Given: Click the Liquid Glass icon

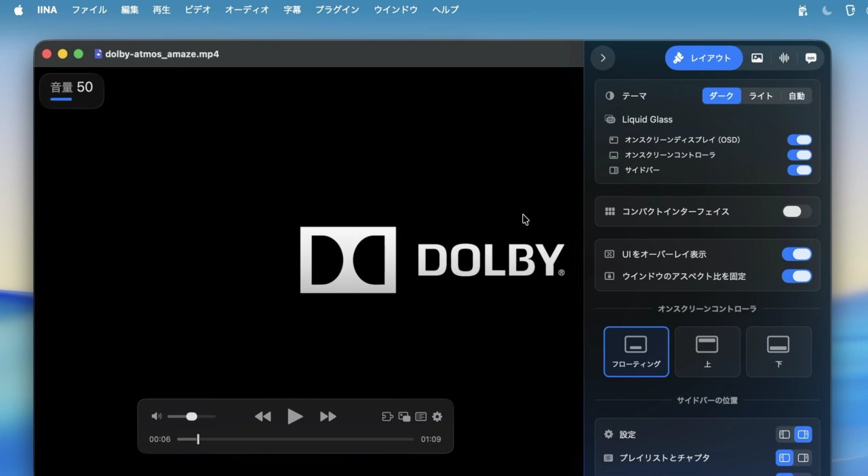Looking at the screenshot, I should [x=610, y=119].
